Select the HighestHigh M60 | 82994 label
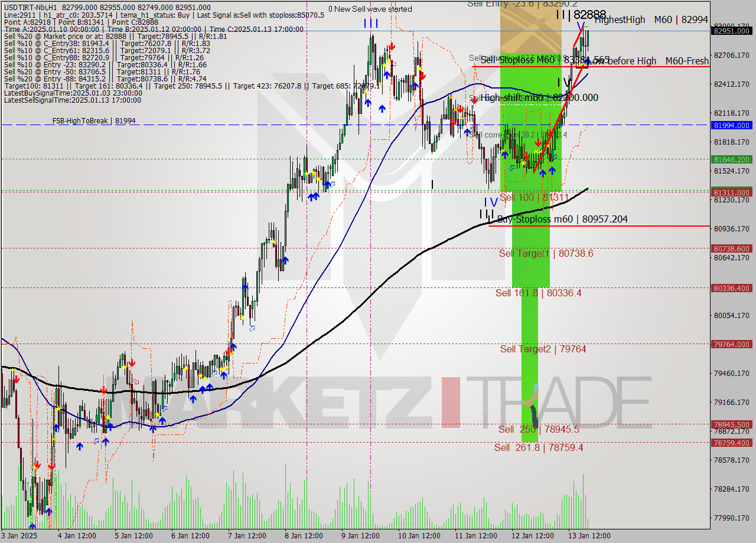756x543 pixels. [x=651, y=19]
